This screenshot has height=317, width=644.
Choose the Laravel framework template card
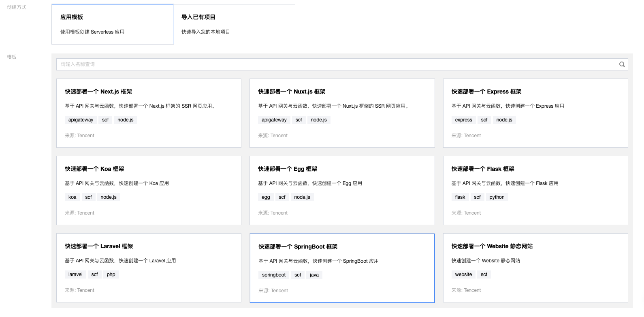point(149,268)
